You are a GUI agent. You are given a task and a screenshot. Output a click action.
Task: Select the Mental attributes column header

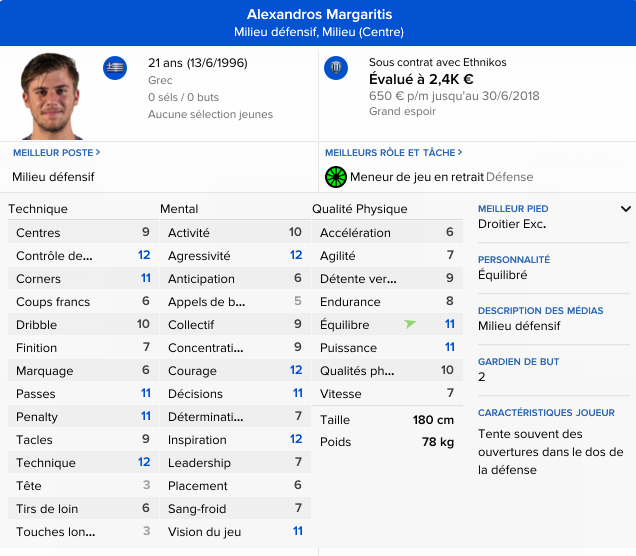click(x=179, y=209)
